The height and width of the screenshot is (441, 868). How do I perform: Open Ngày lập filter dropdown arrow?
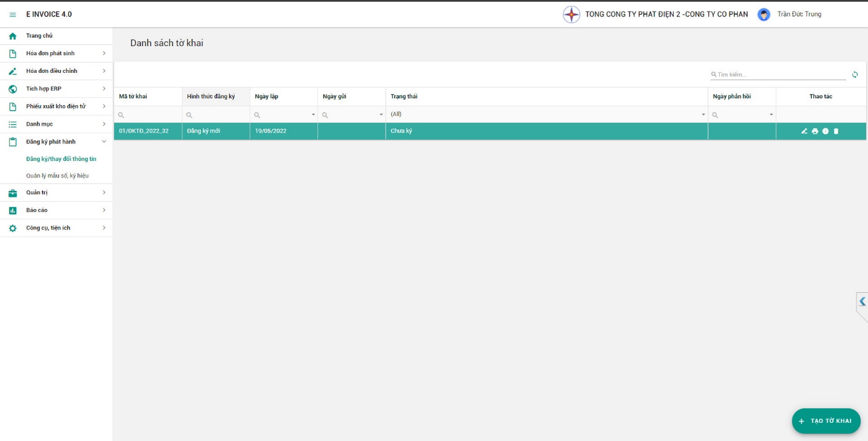313,115
